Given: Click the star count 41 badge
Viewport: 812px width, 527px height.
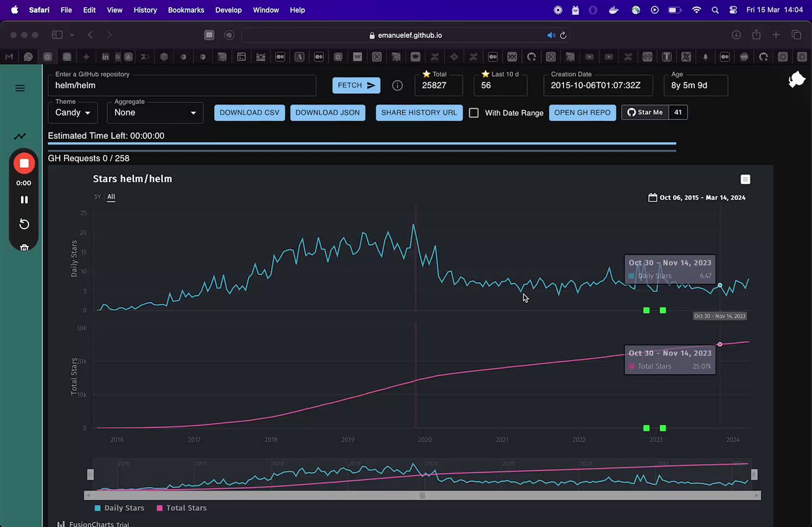Looking at the screenshot, I should pyautogui.click(x=678, y=113).
